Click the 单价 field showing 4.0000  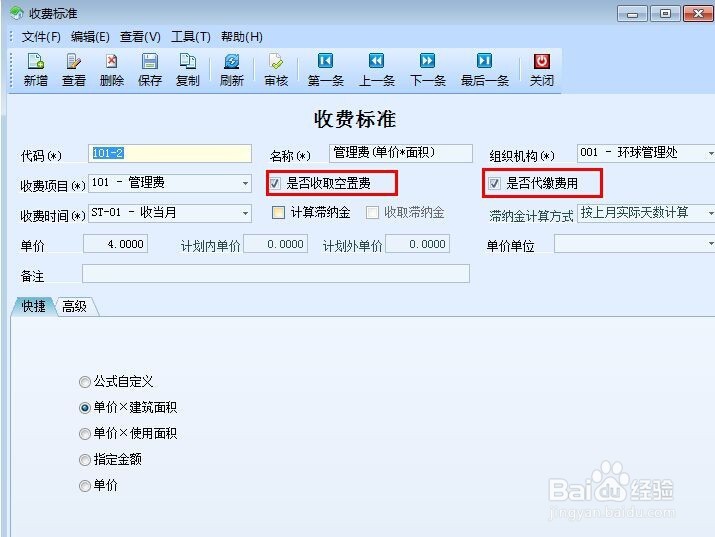tap(115, 244)
